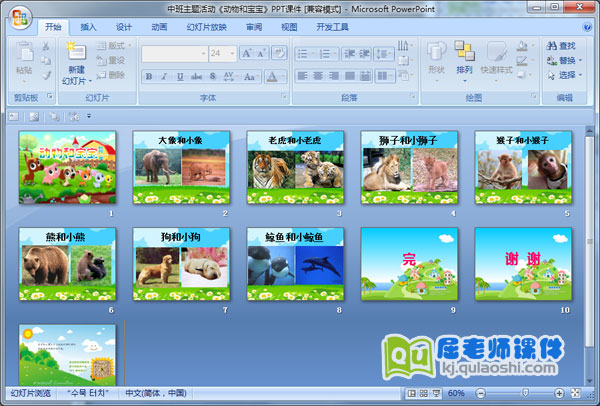This screenshot has height=406, width=600.
Task: Select the 老虎和小老虎 tiger slide thumbnail
Action: [296, 168]
